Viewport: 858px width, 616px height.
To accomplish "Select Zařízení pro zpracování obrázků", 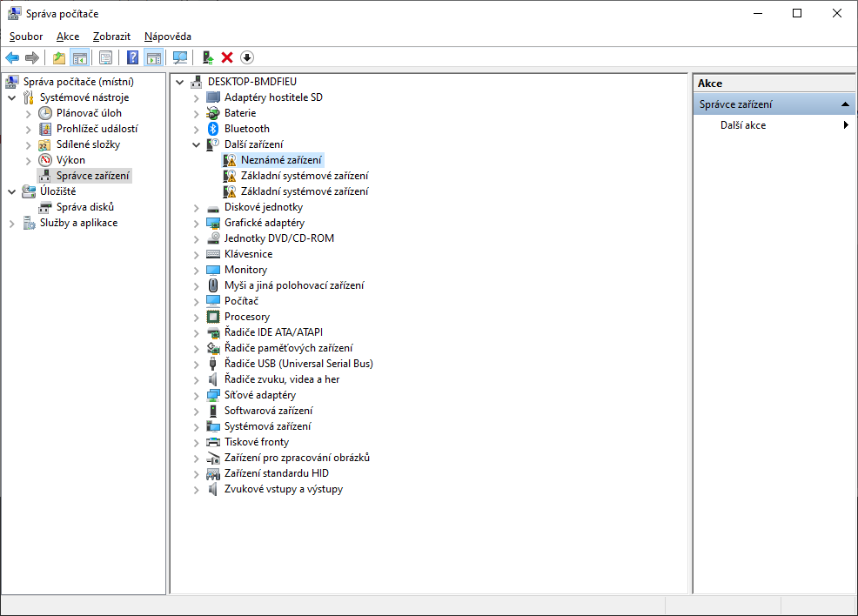I will pos(297,458).
